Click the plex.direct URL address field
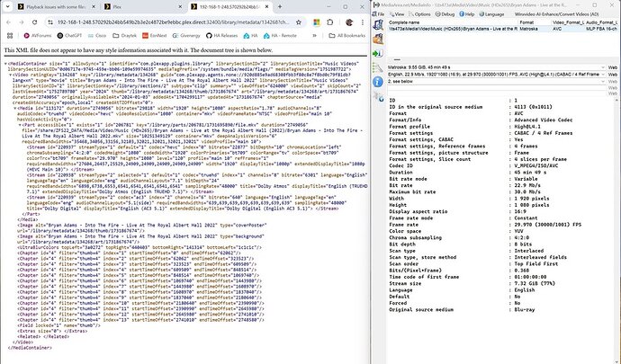Image resolution: width=621 pixels, height=364 pixels. (174, 22)
